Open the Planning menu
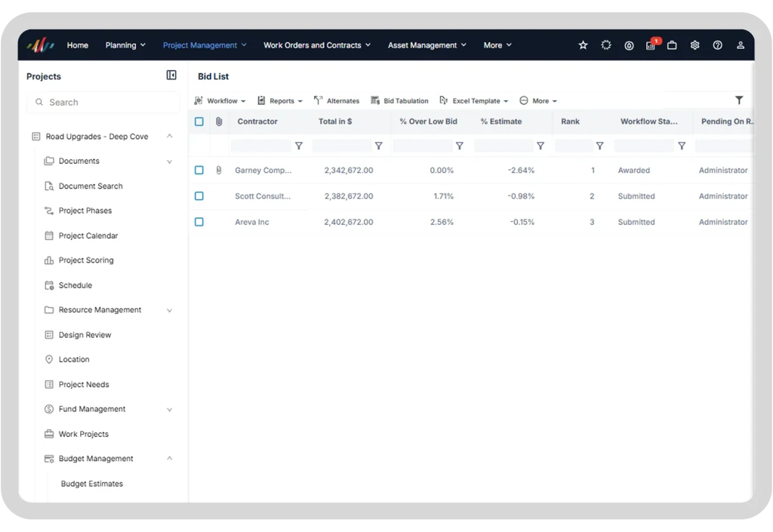773x532 pixels. [x=125, y=45]
